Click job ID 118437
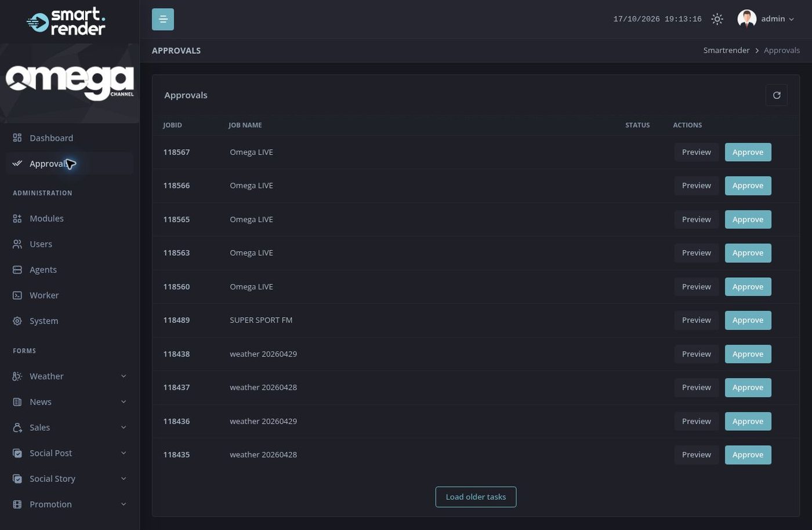Image resolution: width=812 pixels, height=530 pixels. tap(176, 387)
